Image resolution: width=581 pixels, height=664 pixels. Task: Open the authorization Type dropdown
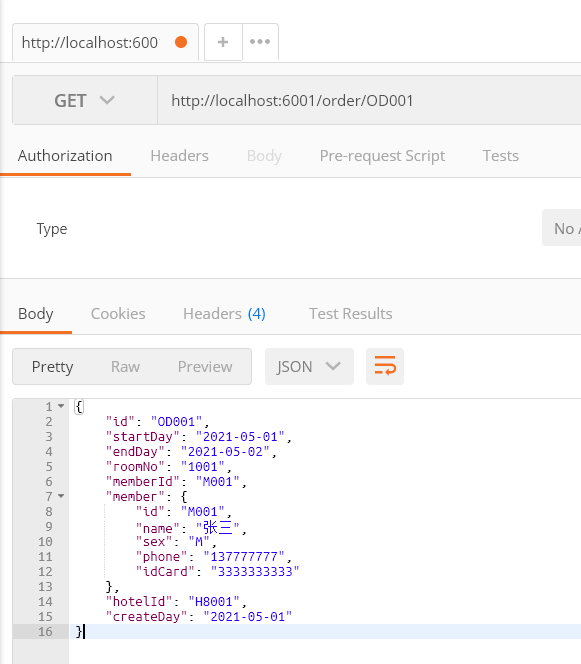click(x=562, y=228)
